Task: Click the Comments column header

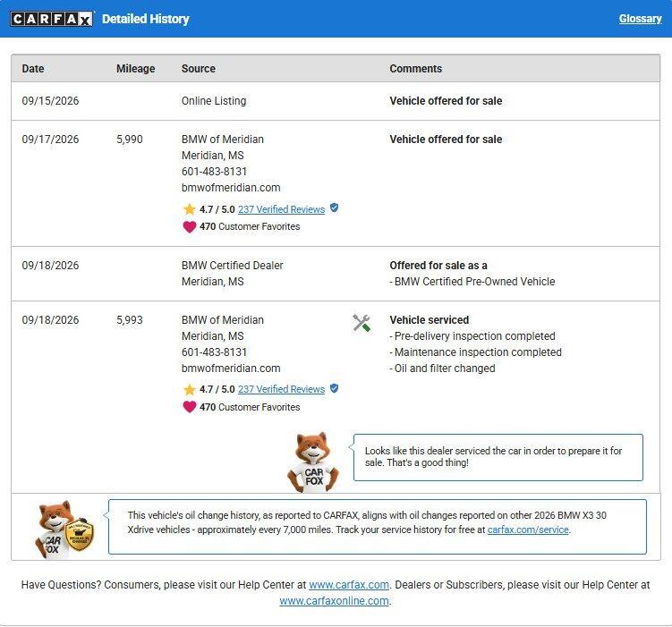Action: tap(416, 69)
